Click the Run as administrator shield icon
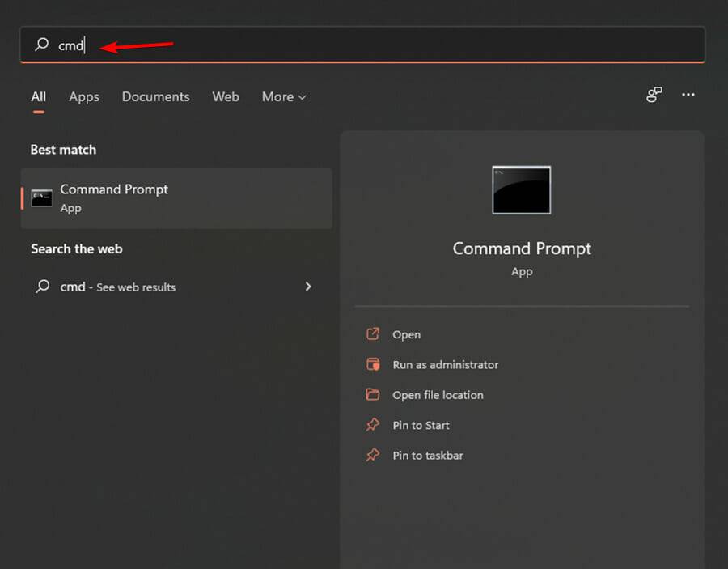The height and width of the screenshot is (569, 728). [x=373, y=364]
